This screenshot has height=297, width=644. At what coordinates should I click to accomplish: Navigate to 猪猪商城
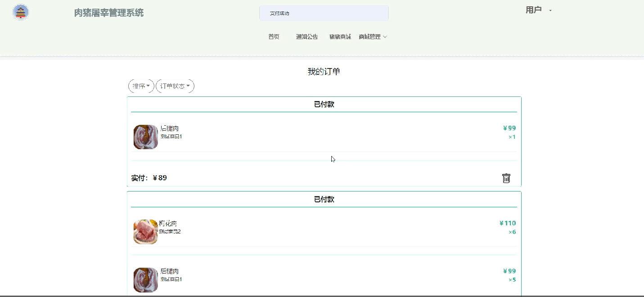(340, 37)
